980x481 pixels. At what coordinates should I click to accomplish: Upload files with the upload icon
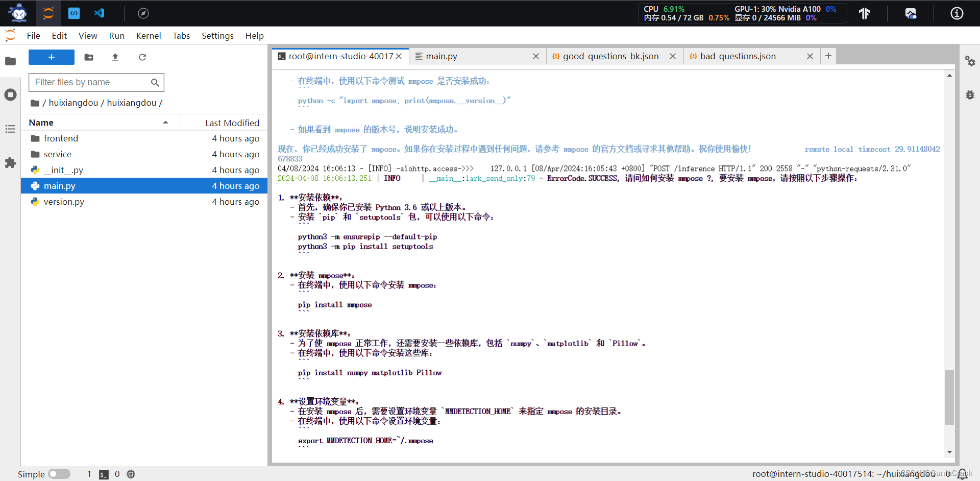point(115,57)
